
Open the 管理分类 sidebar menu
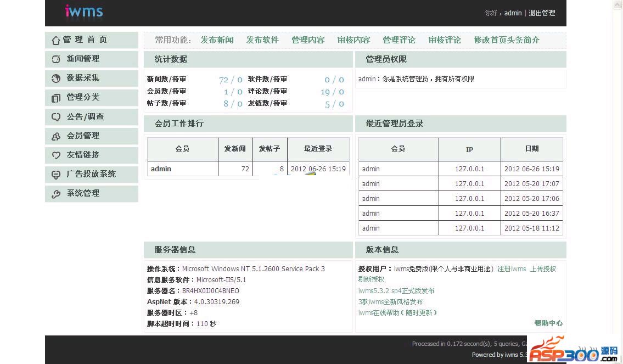point(92,97)
